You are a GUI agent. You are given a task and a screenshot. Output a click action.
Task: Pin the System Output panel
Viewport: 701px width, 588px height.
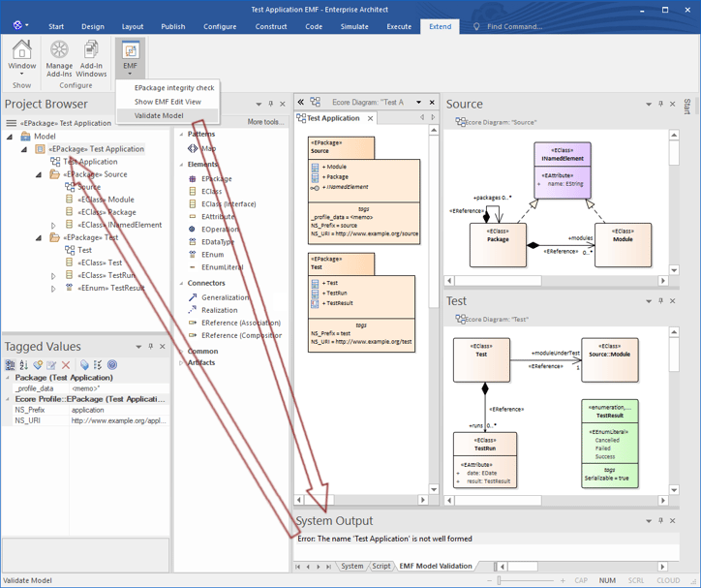(x=660, y=521)
